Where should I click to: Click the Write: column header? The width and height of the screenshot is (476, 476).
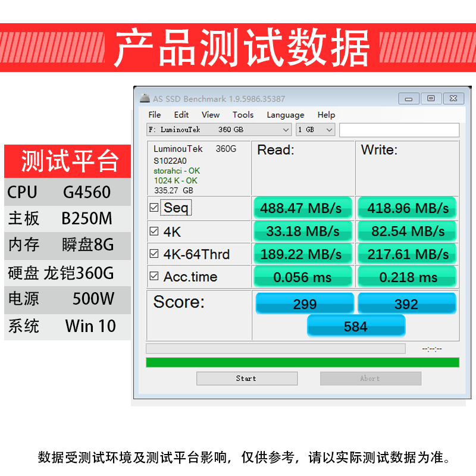pyautogui.click(x=379, y=150)
